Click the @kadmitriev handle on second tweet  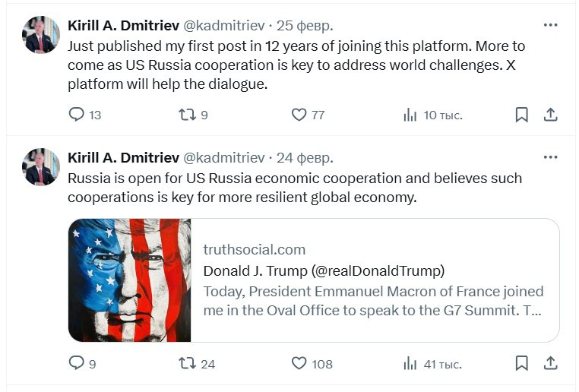[x=223, y=158]
